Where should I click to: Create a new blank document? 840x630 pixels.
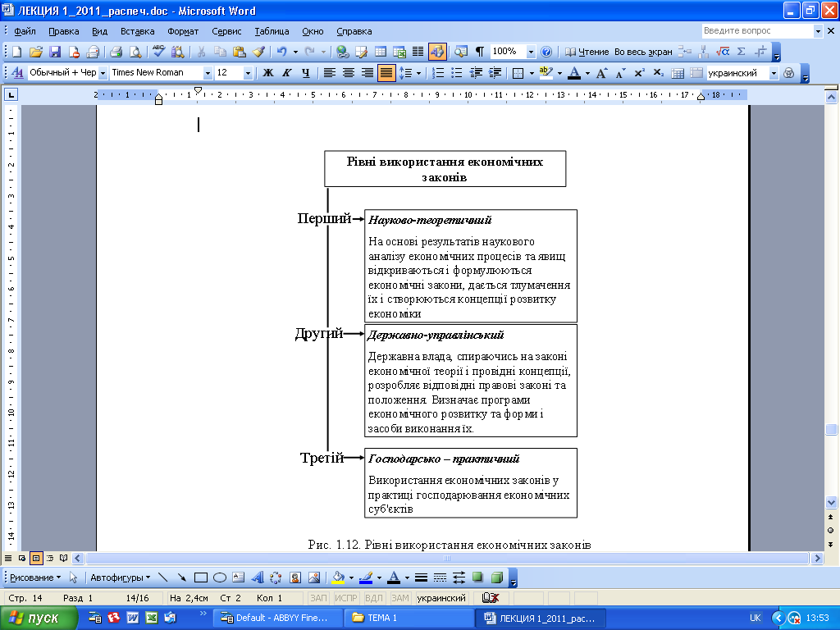pos(16,52)
